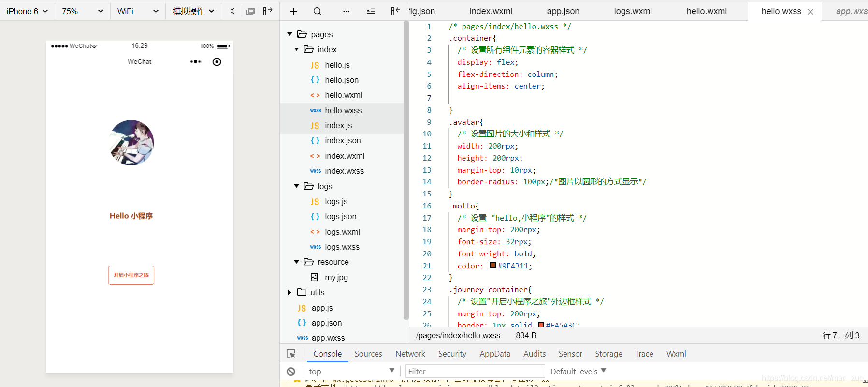This screenshot has width=868, height=387.
Task: Switch to the logs.wxml editor tab
Action: [x=633, y=11]
